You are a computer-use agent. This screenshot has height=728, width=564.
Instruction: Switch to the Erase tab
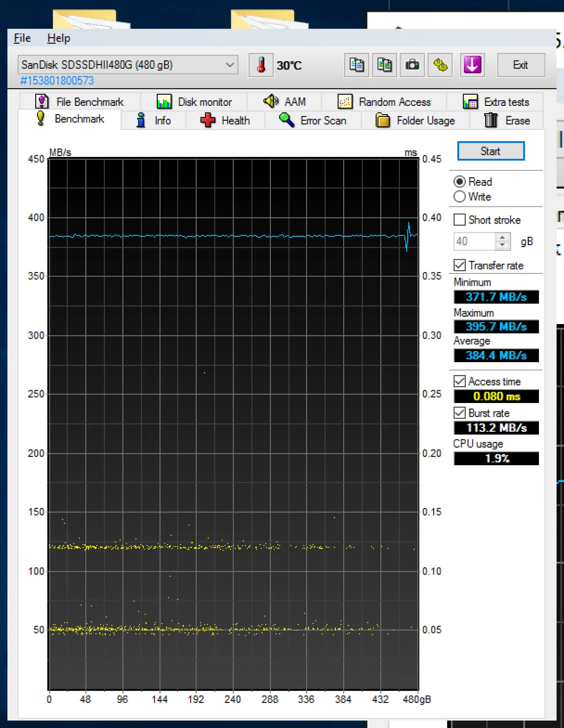point(507,120)
